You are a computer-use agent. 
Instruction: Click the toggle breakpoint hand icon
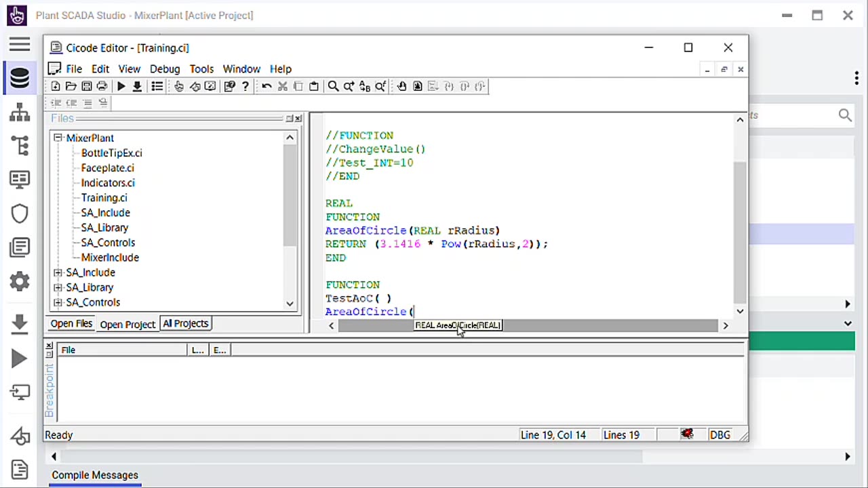(401, 86)
